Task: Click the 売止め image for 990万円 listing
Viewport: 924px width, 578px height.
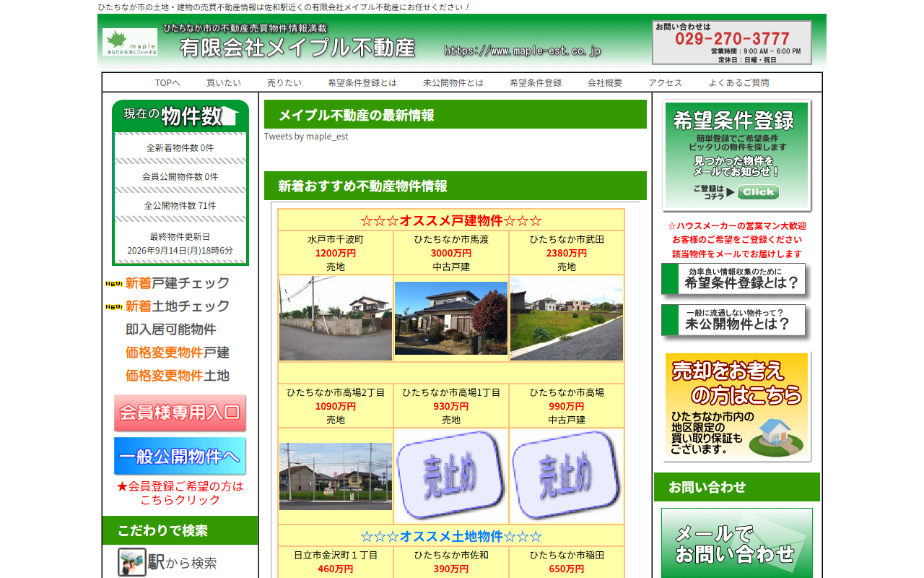Action: (567, 475)
